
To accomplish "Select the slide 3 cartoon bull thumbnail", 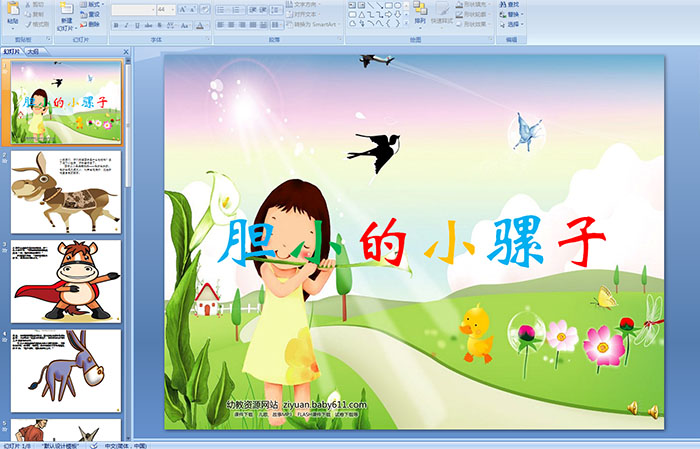I will point(66,281).
